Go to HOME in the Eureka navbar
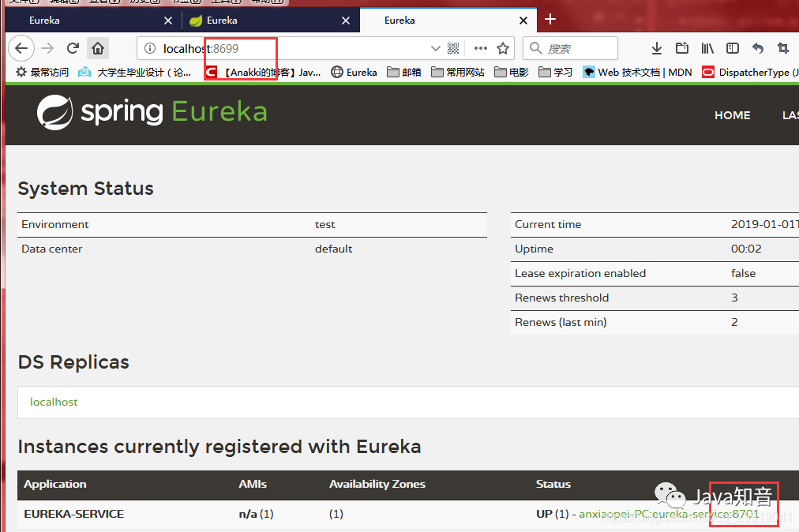 click(732, 115)
